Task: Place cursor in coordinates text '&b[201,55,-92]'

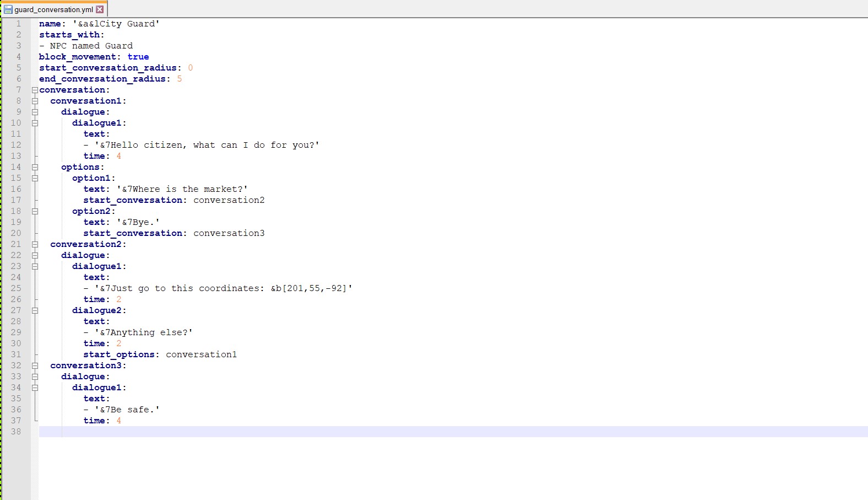Action: pos(308,288)
